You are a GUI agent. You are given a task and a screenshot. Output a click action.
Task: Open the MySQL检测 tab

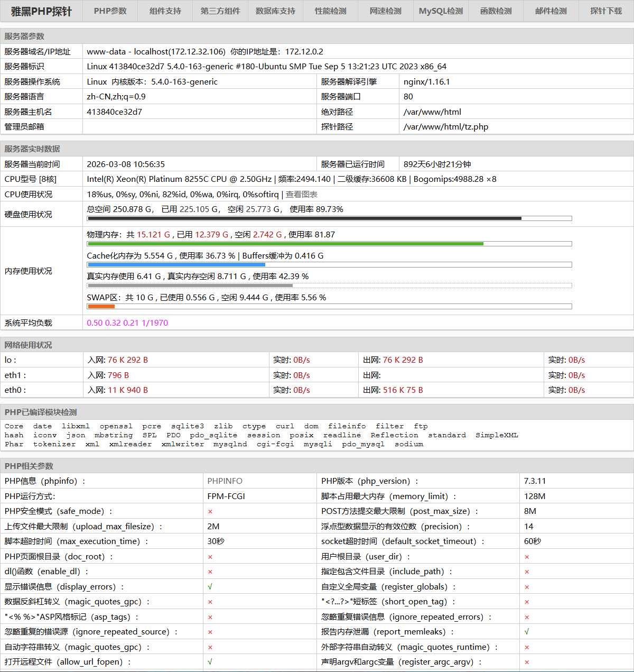coord(441,11)
